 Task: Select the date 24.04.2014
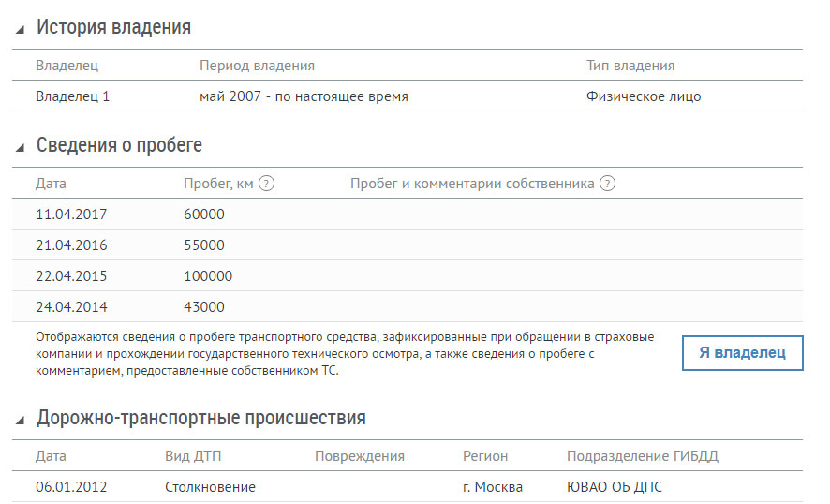point(71,306)
